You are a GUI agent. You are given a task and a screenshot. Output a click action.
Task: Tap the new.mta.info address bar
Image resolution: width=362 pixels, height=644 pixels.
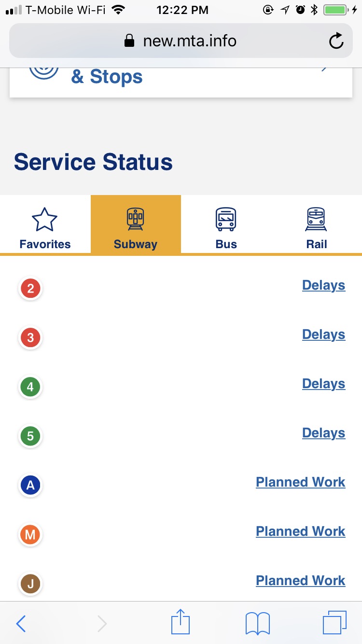pos(181,41)
